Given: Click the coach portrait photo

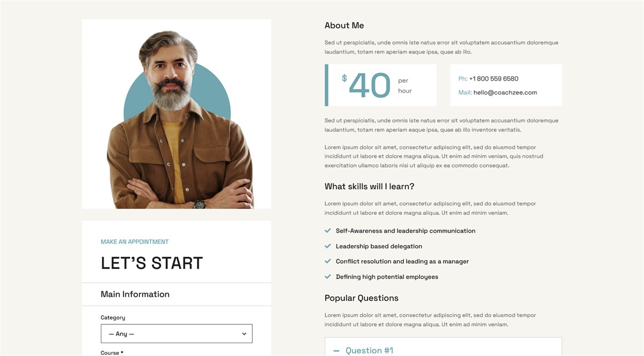Looking at the screenshot, I should pyautogui.click(x=177, y=114).
